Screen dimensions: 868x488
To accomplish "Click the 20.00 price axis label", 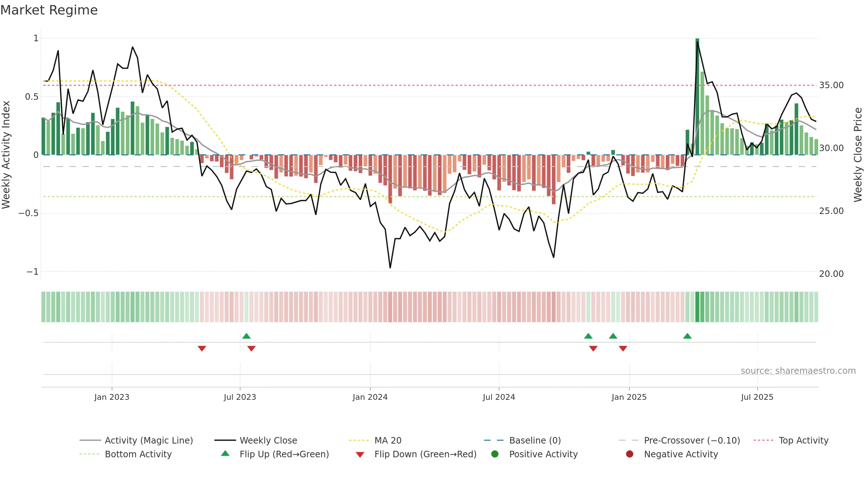I will click(x=831, y=274).
